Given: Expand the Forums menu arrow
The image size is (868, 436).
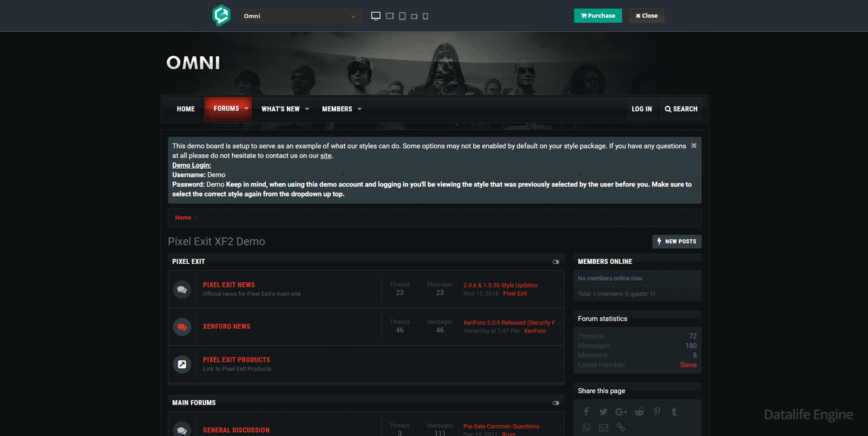Looking at the screenshot, I should (x=247, y=109).
